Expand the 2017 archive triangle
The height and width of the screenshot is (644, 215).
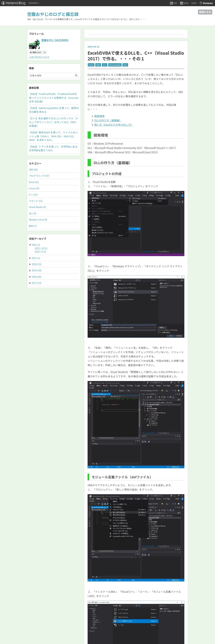click(x=30, y=283)
